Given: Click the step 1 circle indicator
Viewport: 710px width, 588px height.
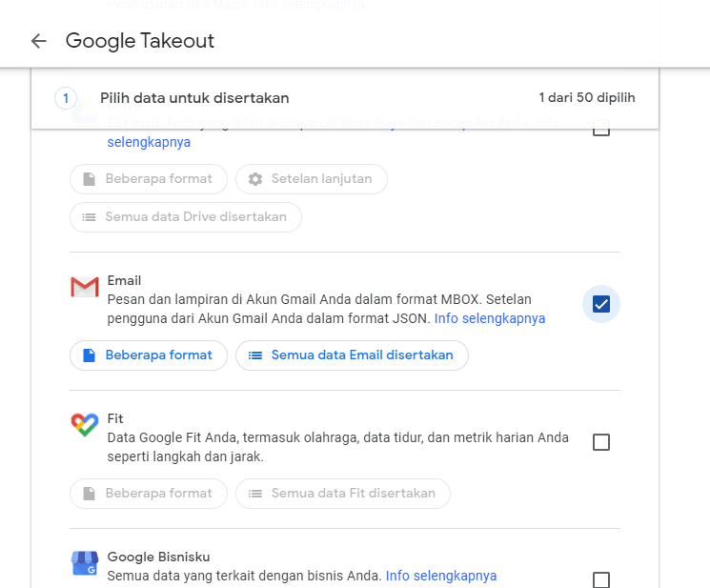Looking at the screenshot, I should pos(66,98).
